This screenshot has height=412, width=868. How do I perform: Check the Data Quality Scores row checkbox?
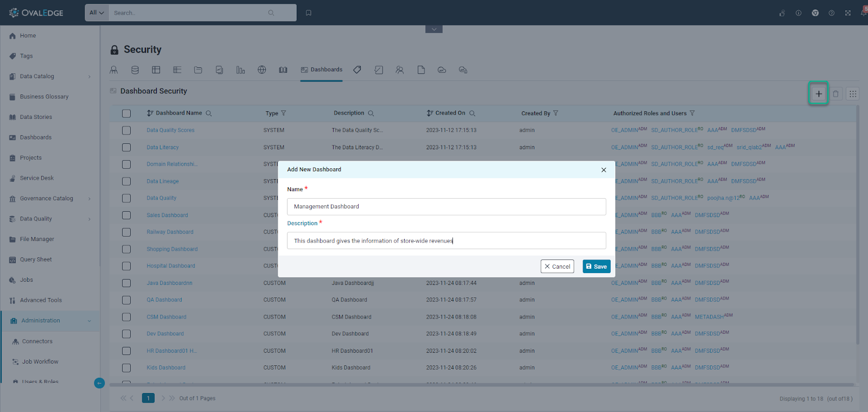tap(126, 130)
